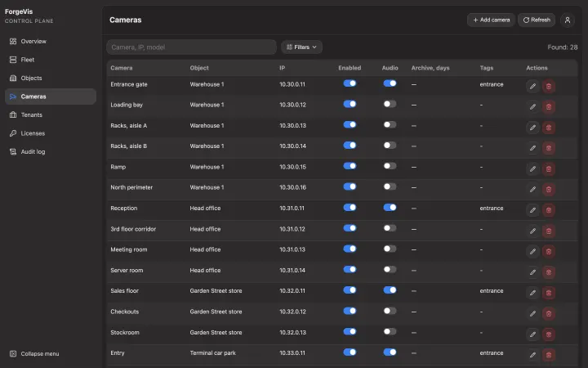Edit the Server room camera
Image resolution: width=588 pixels, height=368 pixels.
coord(532,272)
